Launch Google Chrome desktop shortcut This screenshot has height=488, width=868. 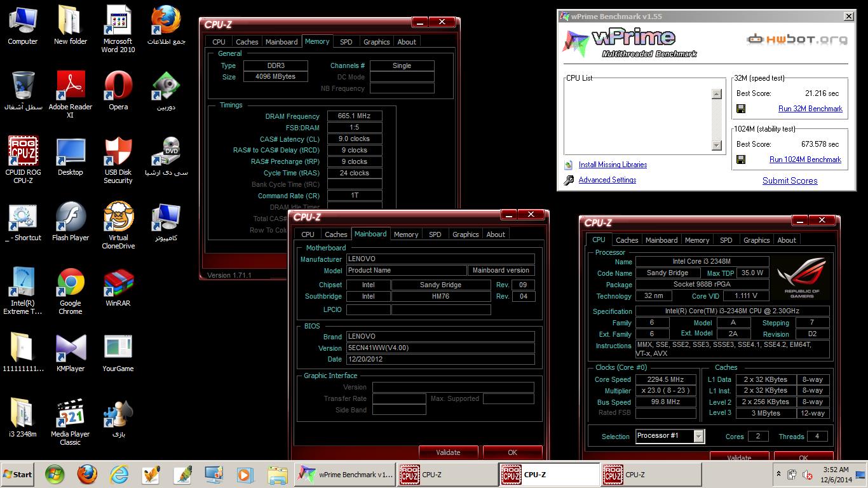(x=71, y=291)
